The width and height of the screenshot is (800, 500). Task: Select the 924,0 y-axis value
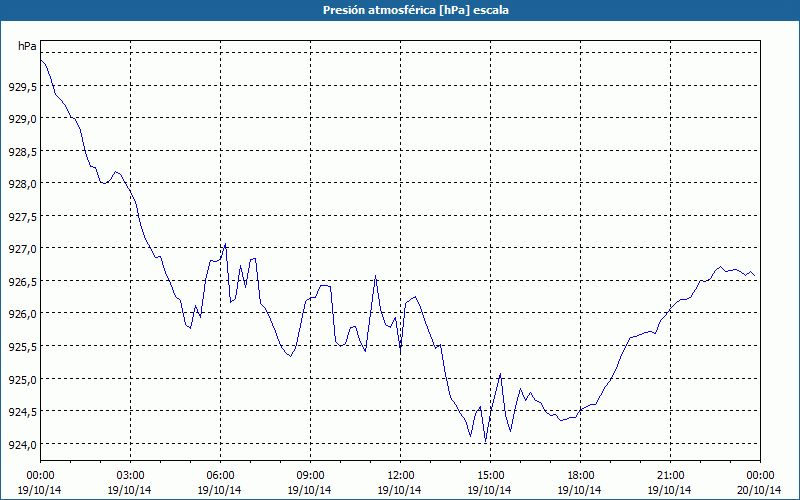point(22,445)
